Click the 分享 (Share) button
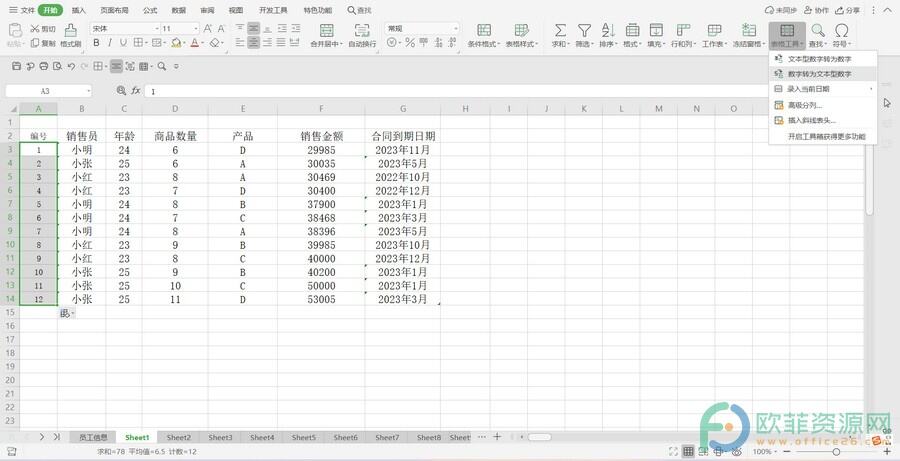Image resolution: width=900 pixels, height=461 pixels. [847, 10]
